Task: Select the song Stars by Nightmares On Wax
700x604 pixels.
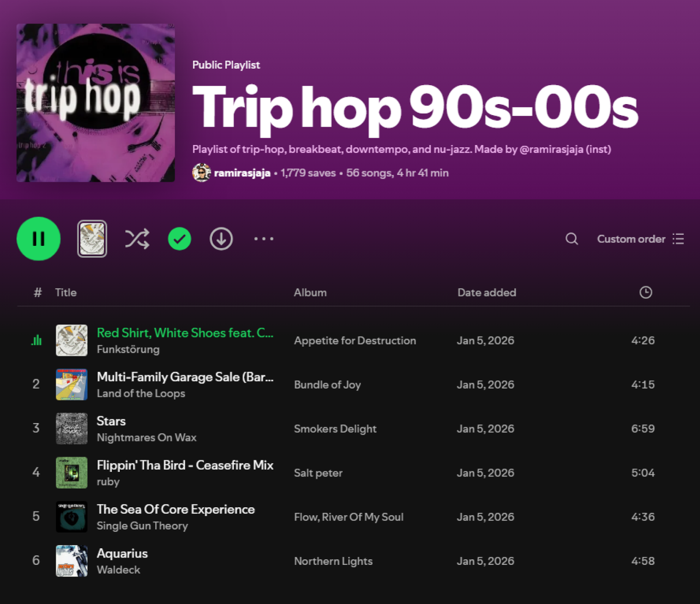Action: click(x=111, y=420)
